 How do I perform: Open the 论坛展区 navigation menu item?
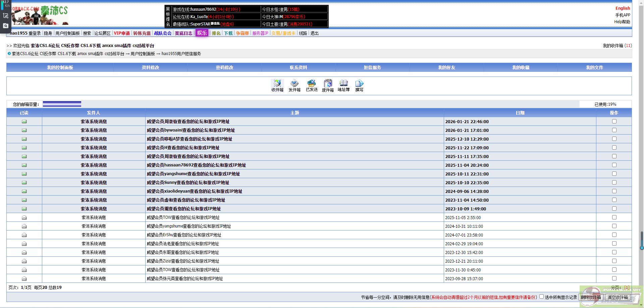pos(102,33)
